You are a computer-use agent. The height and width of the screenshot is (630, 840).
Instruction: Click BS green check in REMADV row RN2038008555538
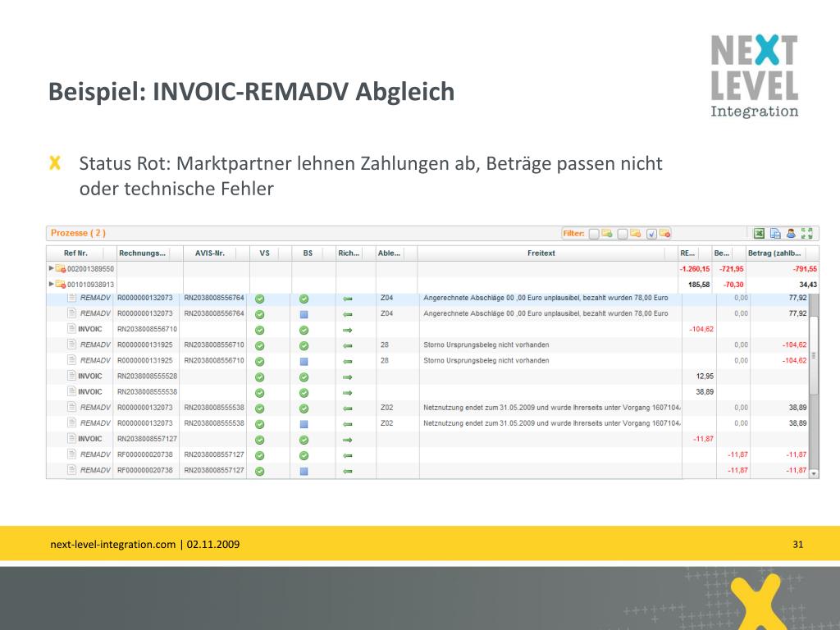304,409
